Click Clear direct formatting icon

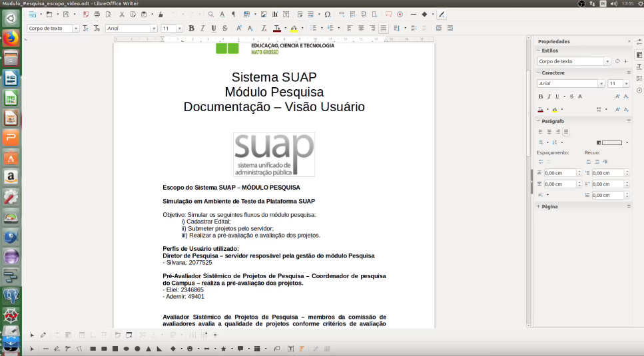[264, 29]
